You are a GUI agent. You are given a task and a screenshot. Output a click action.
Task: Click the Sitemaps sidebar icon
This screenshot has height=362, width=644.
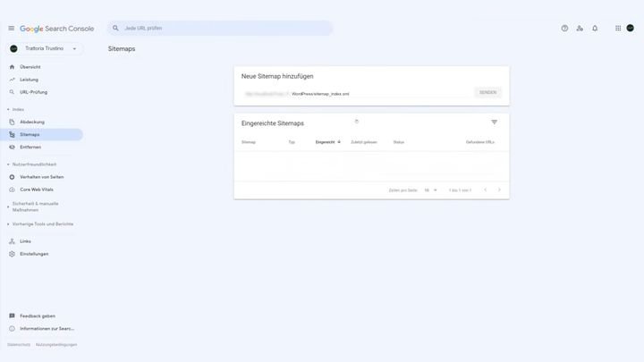coord(12,135)
